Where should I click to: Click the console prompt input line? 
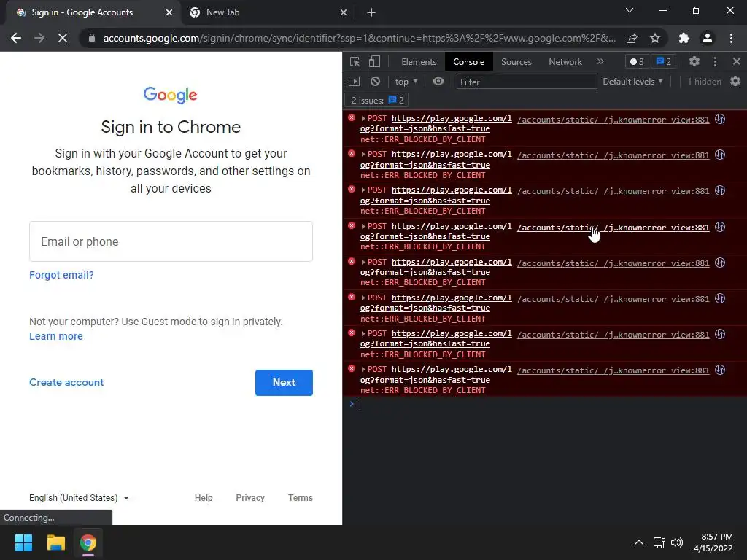(548, 405)
